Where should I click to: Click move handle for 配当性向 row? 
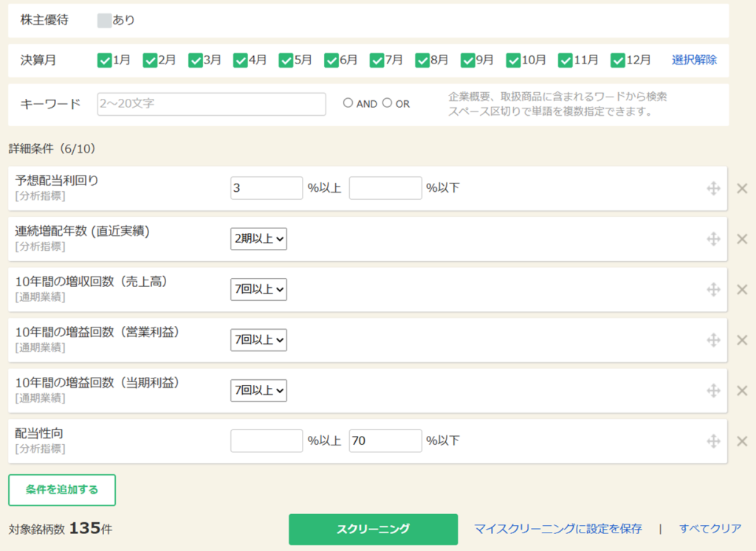(714, 441)
